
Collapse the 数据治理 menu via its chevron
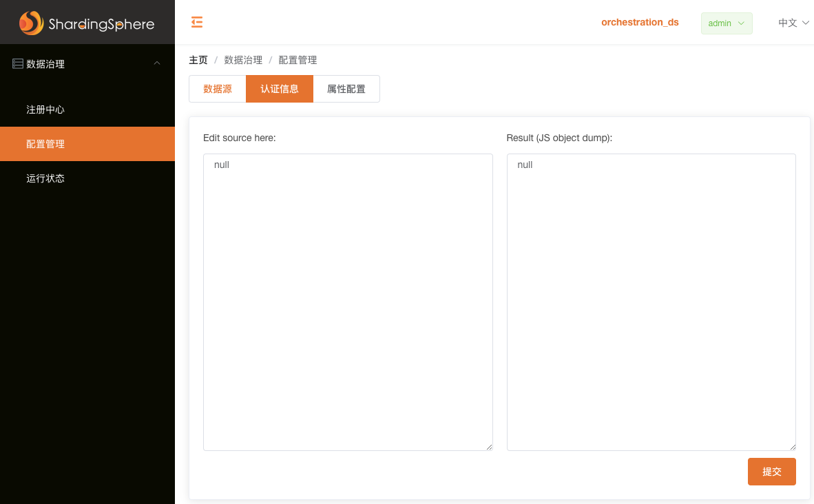tap(157, 62)
